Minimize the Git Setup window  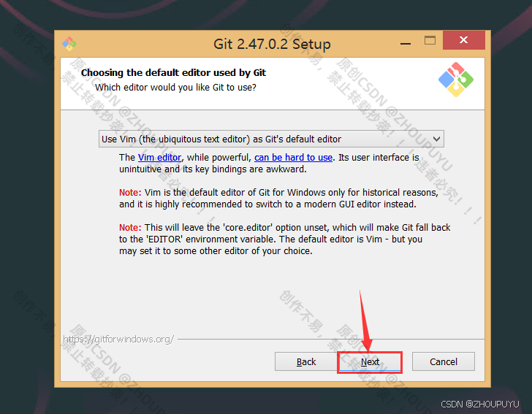click(405, 44)
